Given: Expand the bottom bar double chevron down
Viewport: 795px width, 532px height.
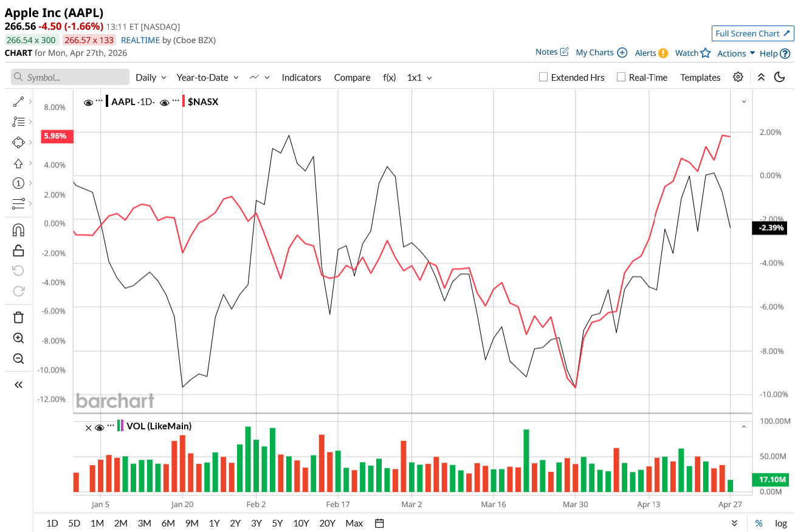Looking at the screenshot, I should coord(734,523).
